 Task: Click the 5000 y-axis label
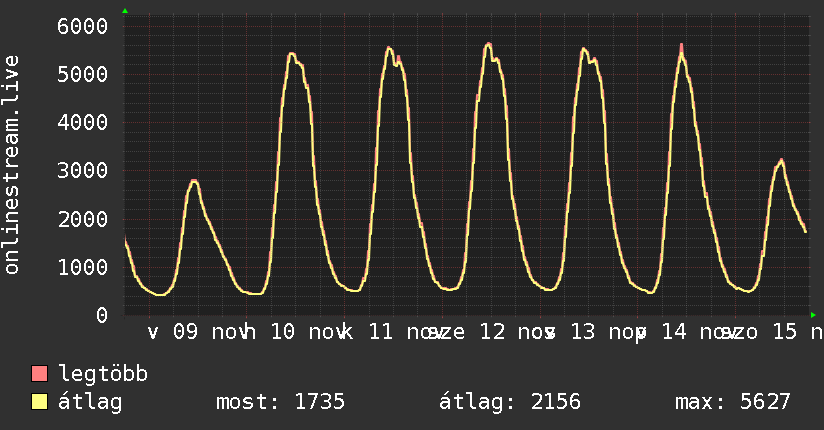(x=83, y=74)
